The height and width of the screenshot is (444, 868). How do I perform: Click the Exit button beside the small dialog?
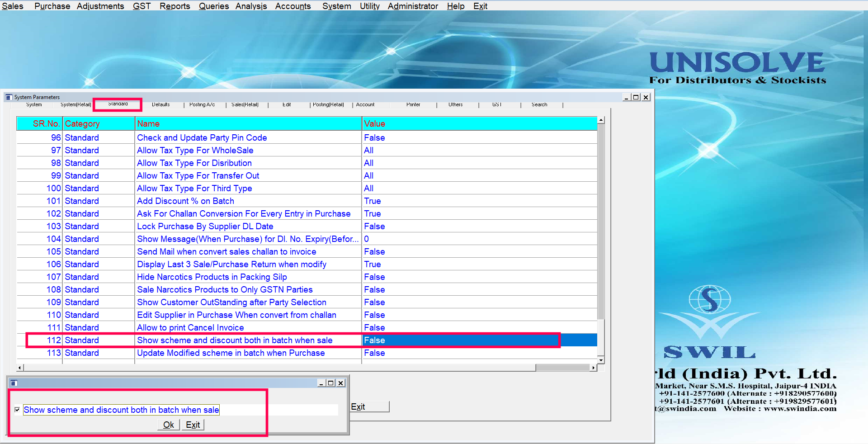click(x=369, y=406)
